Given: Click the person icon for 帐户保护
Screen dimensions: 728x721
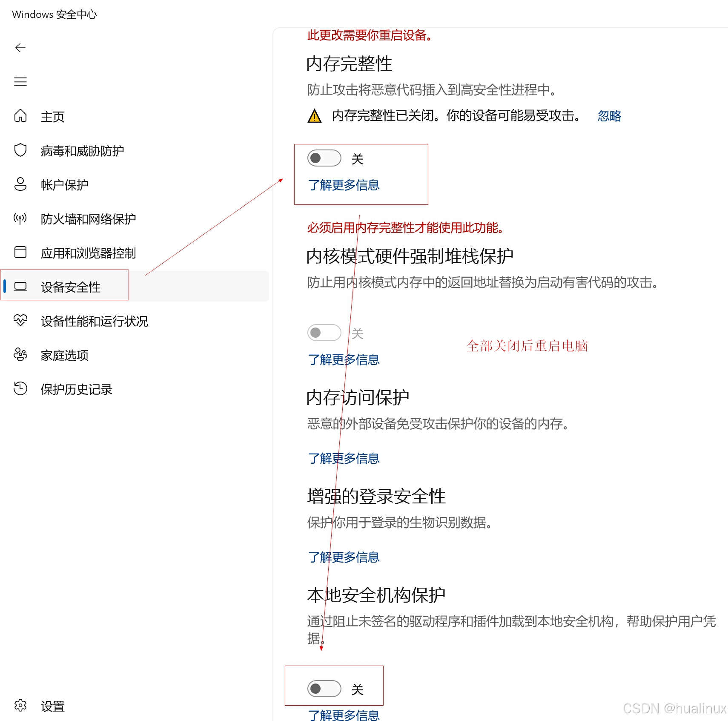Looking at the screenshot, I should [x=20, y=184].
